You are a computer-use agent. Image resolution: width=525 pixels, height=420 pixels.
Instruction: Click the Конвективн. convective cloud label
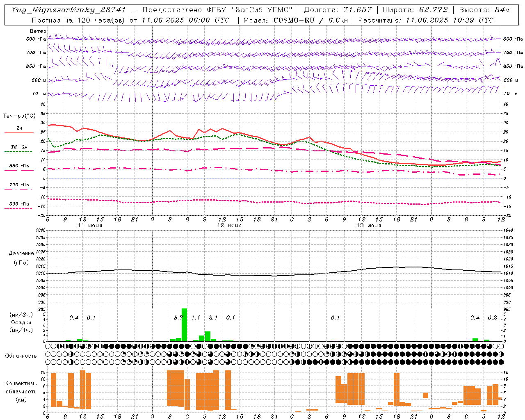pyautogui.click(x=21, y=383)
